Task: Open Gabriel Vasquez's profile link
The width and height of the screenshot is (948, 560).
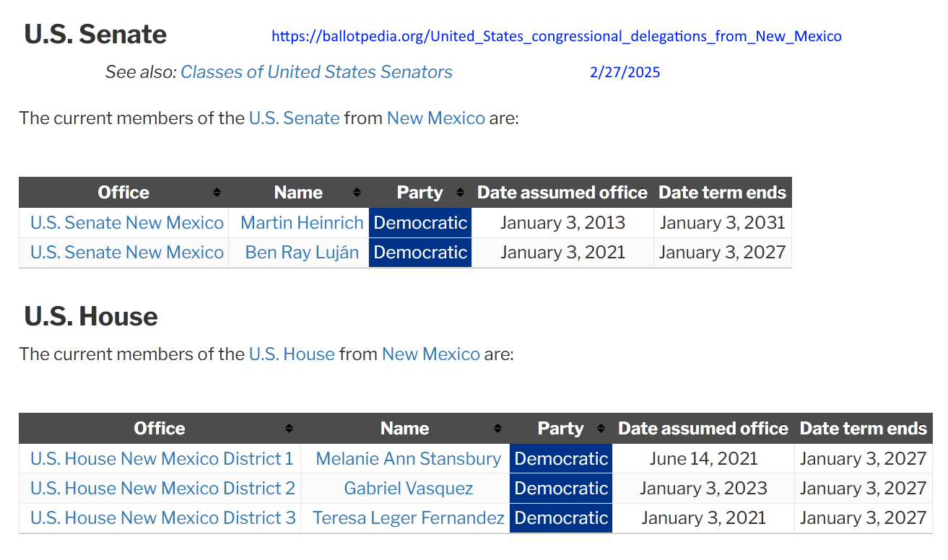Action: (409, 489)
